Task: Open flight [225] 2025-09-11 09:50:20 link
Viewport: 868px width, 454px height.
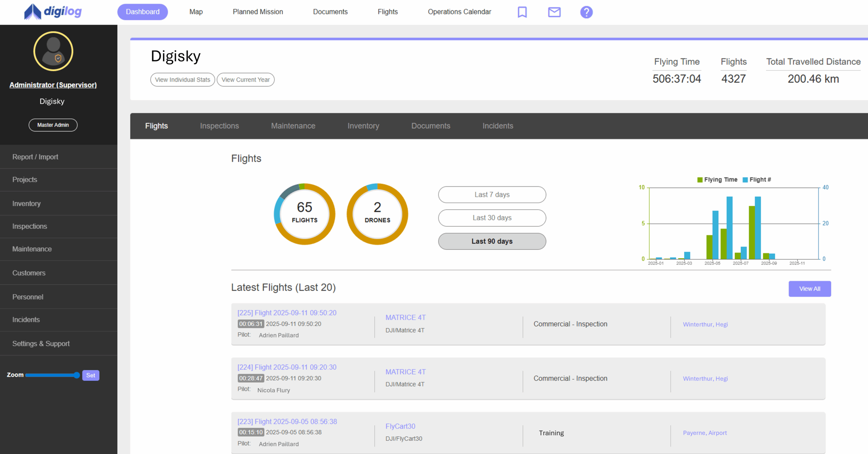Action: (287, 313)
